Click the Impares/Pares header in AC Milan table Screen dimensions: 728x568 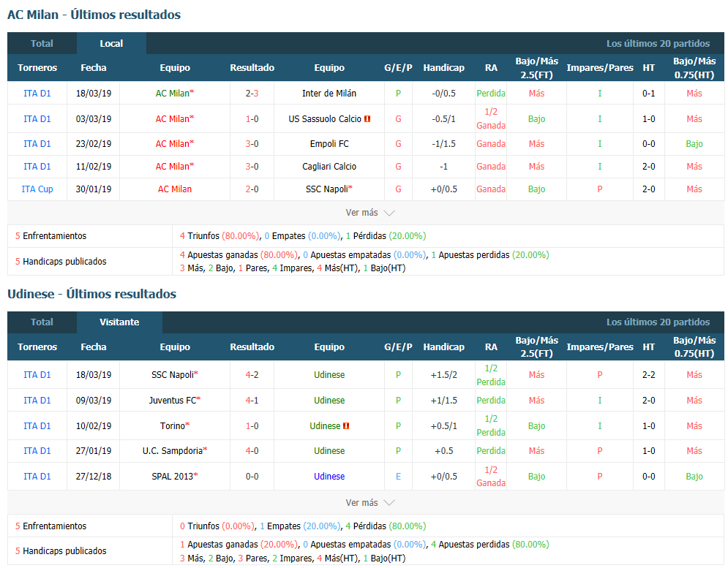click(x=600, y=68)
